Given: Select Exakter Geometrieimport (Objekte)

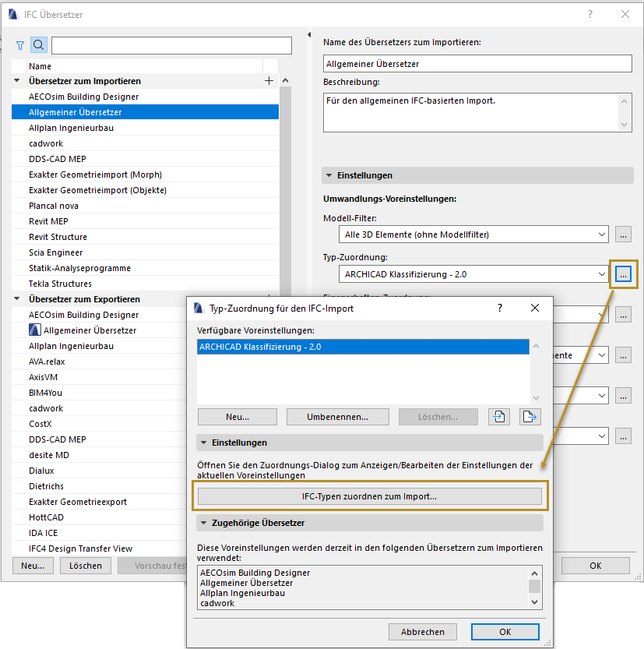Looking at the screenshot, I should (x=145, y=190).
